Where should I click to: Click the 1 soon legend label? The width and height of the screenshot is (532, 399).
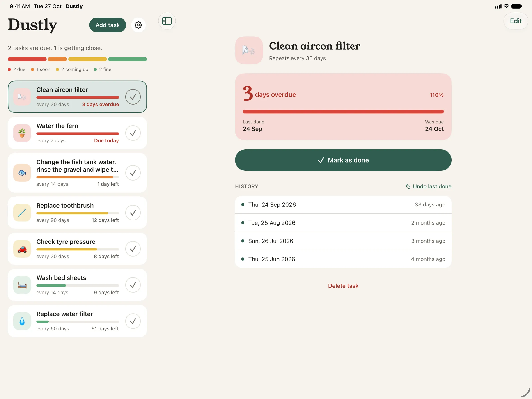click(x=43, y=69)
